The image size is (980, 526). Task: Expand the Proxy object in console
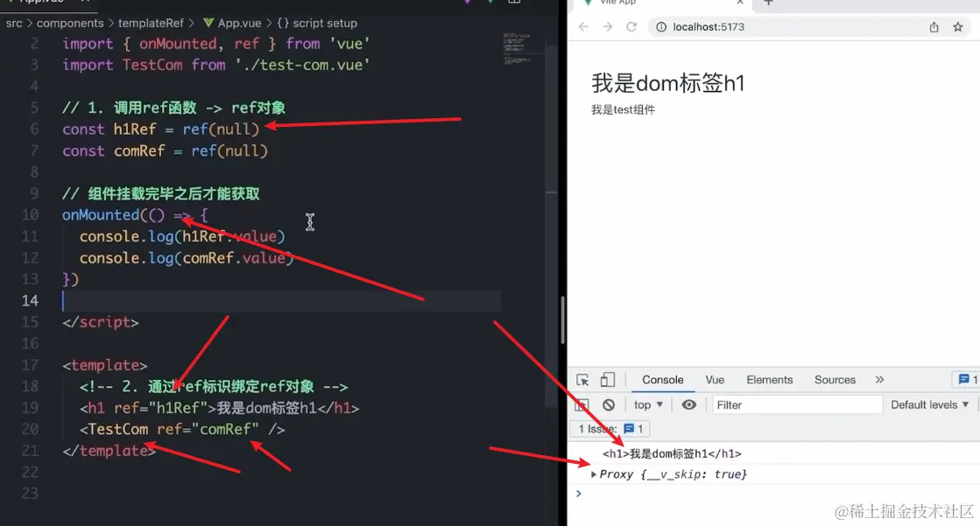593,474
